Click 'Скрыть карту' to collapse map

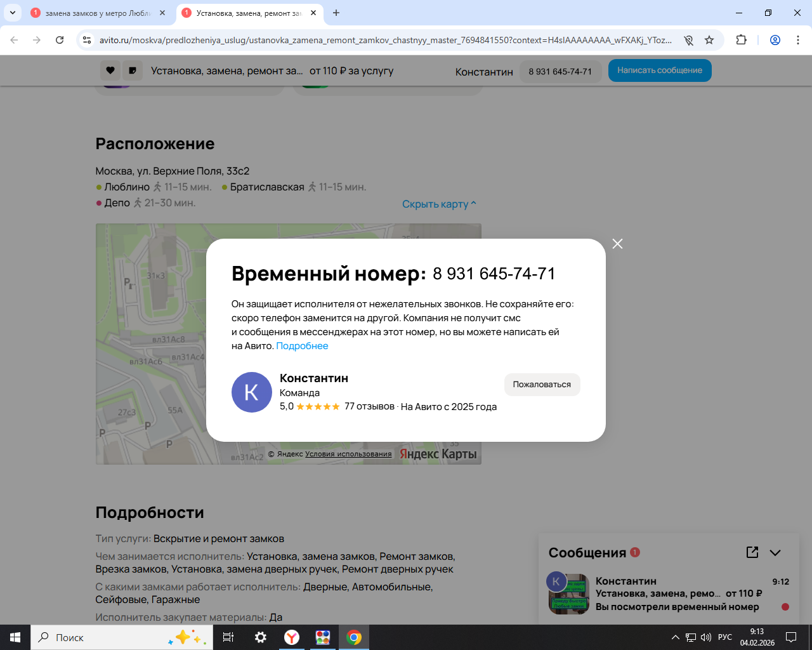[439, 204]
